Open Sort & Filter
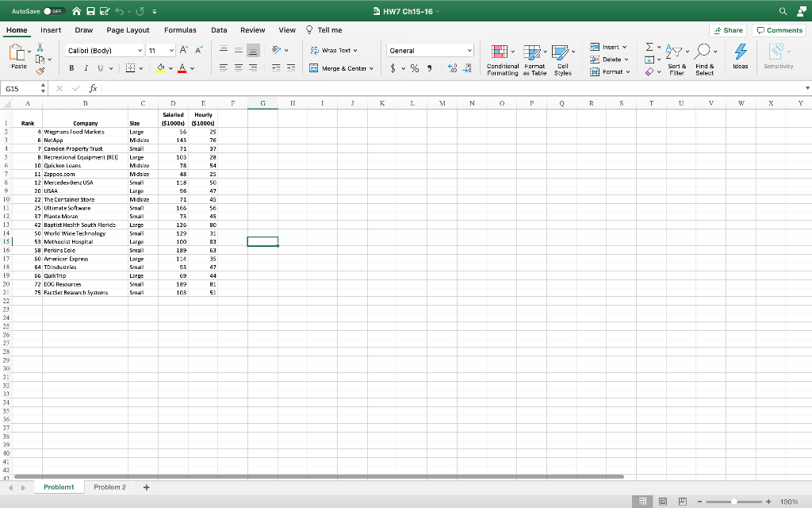The height and width of the screenshot is (508, 812). (677, 60)
